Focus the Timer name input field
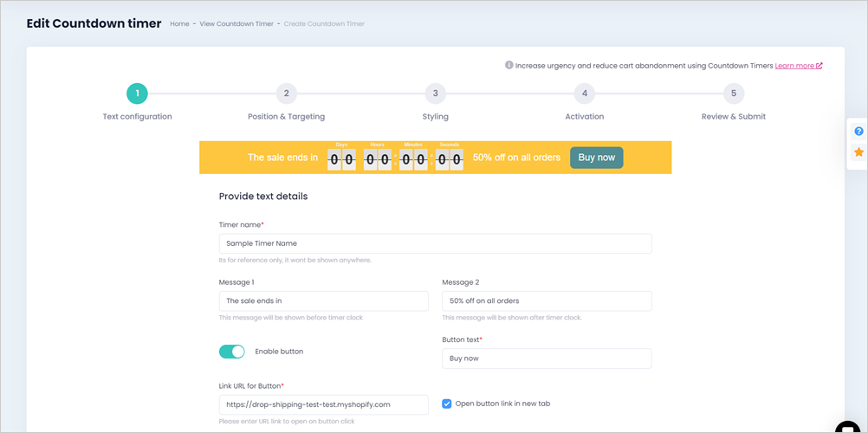The height and width of the screenshot is (433, 868). coord(435,243)
